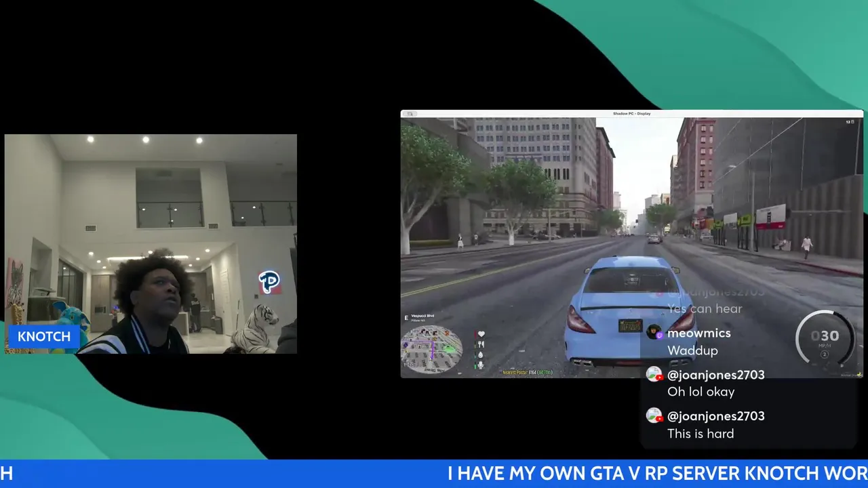The image size is (868, 488).
Task: Click the 'This is hard' chat message
Action: (701, 434)
